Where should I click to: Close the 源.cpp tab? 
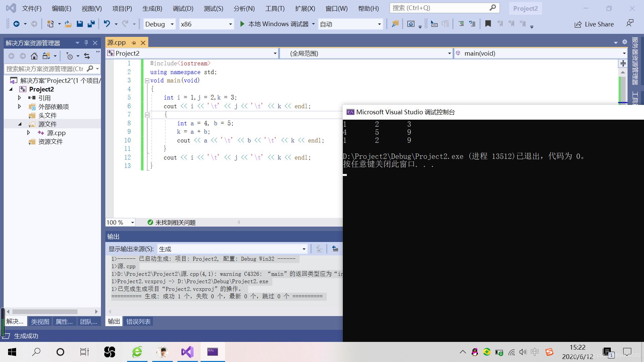[x=143, y=43]
